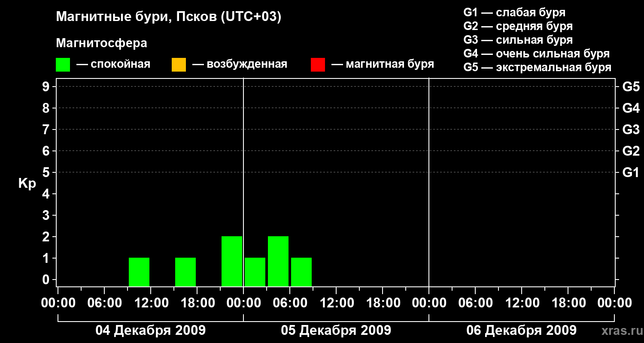Click the 'Магнитосфера' legend heading

point(101,43)
